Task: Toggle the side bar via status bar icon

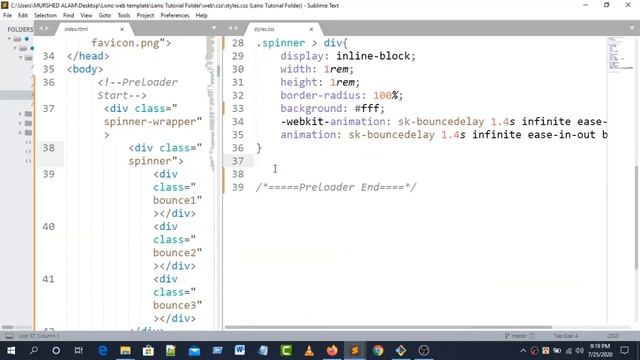Action: tap(9, 336)
